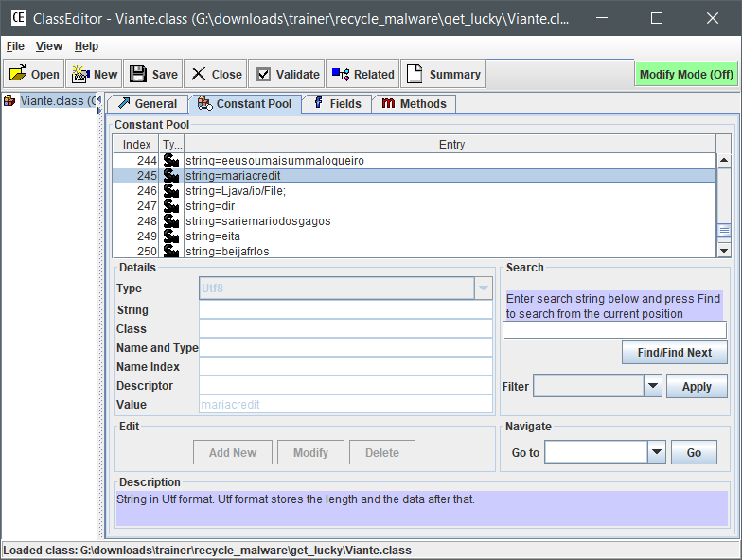Select constant pool entry string=sariemariodosgagos
The width and height of the screenshot is (742, 560).
click(x=257, y=221)
